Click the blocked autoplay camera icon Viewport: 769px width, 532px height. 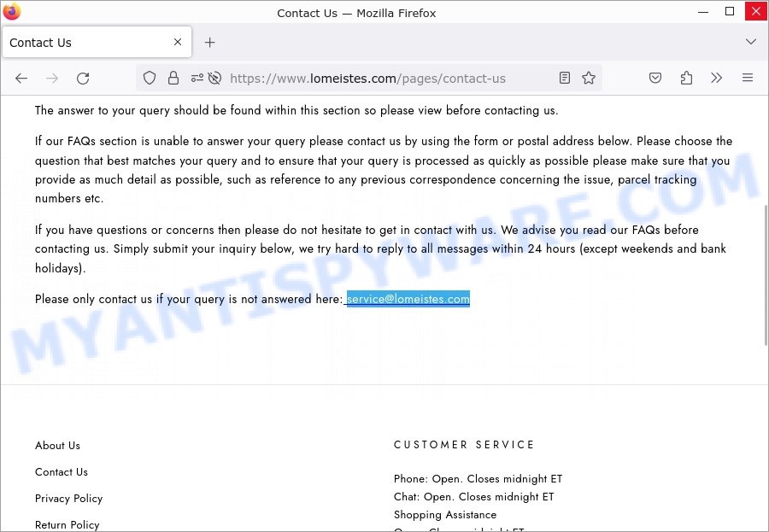coord(214,78)
